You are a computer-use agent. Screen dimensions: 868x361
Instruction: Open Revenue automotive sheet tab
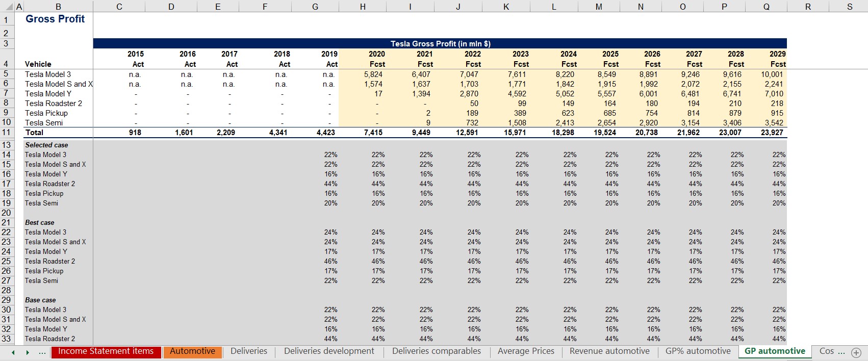[609, 351]
